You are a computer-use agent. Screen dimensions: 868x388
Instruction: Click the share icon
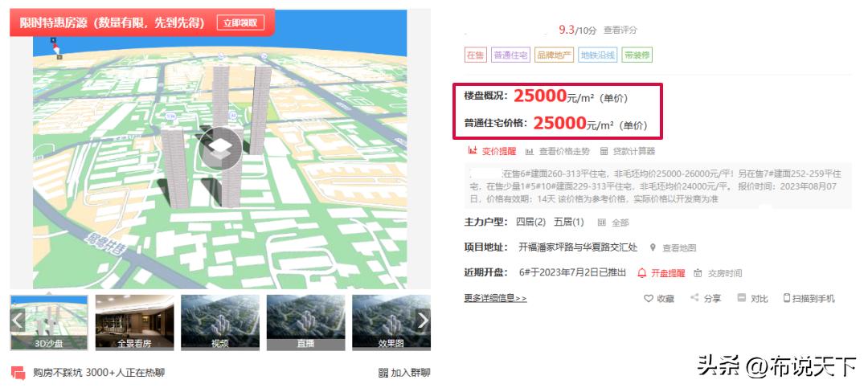tap(694, 298)
